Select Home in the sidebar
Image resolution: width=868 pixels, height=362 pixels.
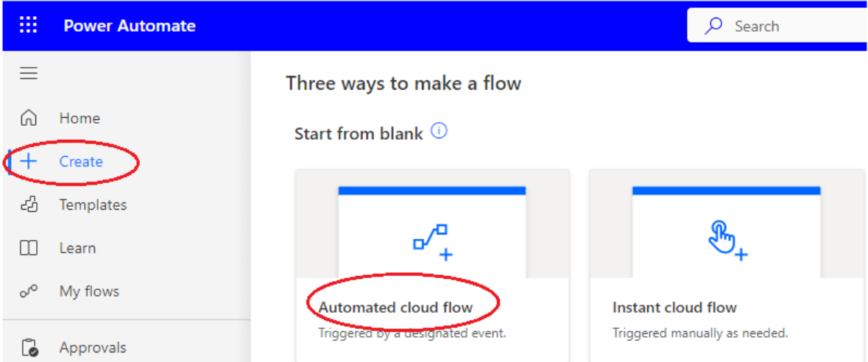tap(80, 118)
